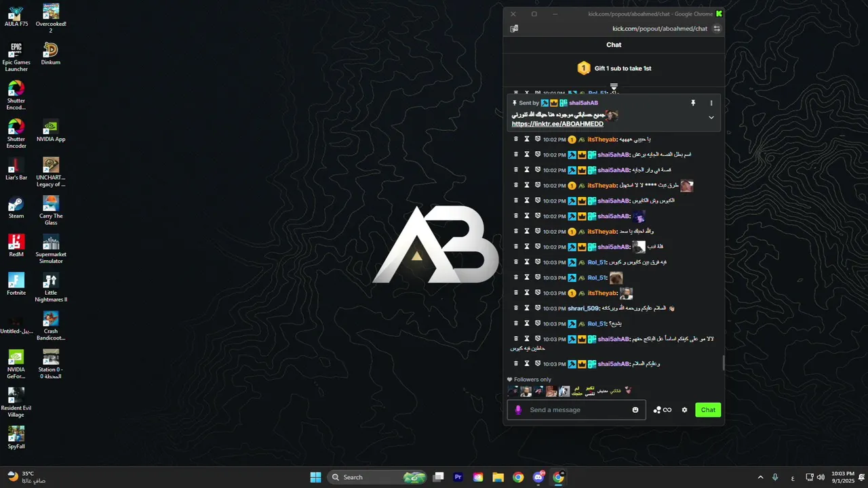868x488 pixels.
Task: Delete the shrari_509 message with trash icon
Action: point(516,308)
